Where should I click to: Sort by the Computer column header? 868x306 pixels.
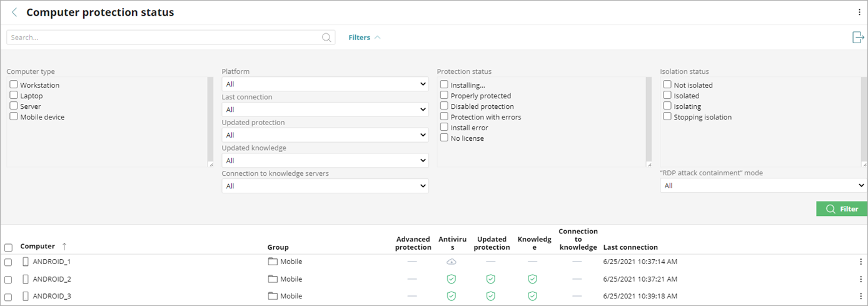point(38,247)
